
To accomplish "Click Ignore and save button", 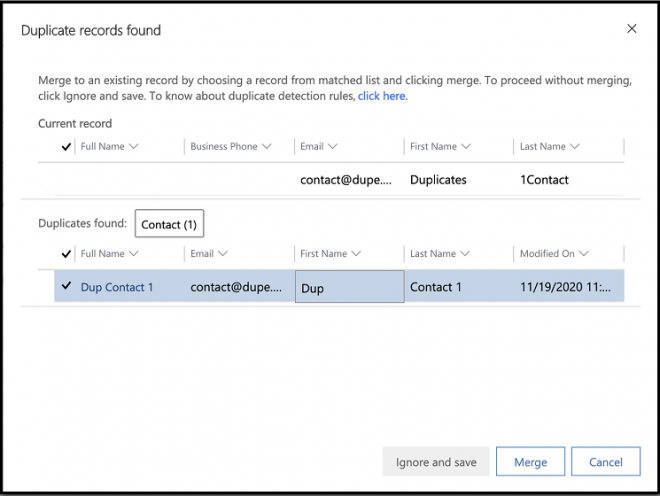I will tap(436, 462).
